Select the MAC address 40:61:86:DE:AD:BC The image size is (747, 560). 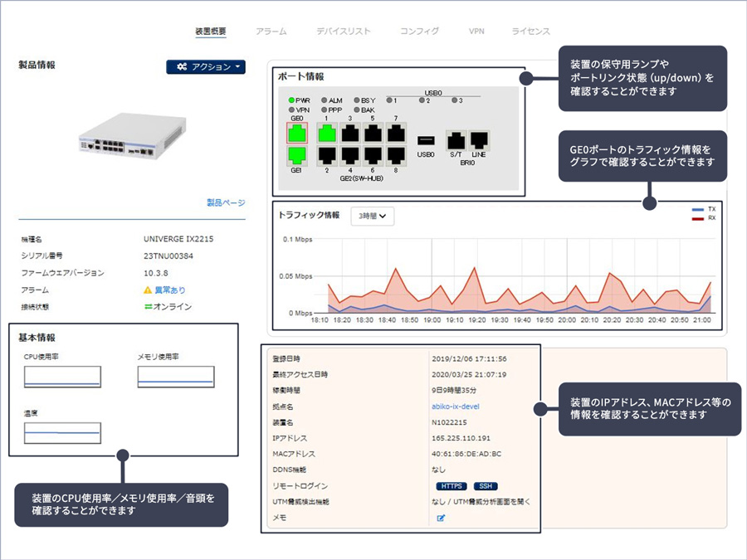point(466,454)
